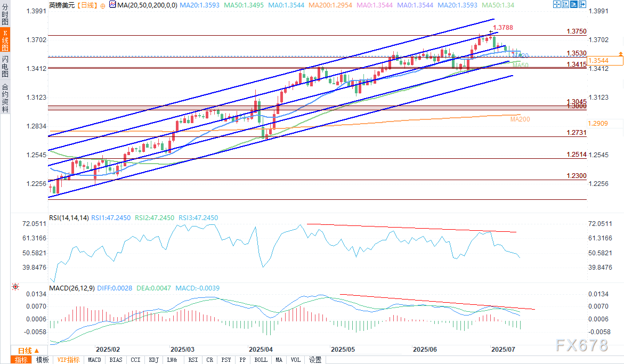
Task: Click the MA indicator chart icon
Action: click(112, 5)
